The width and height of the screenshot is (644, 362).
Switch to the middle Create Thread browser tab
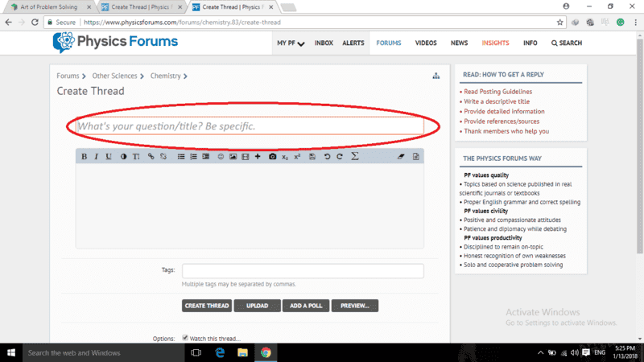tap(141, 7)
